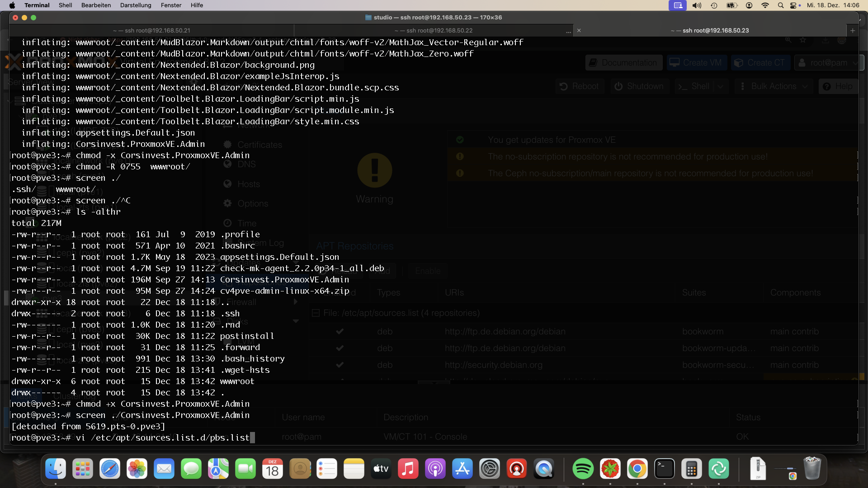Image resolution: width=868 pixels, height=488 pixels.
Task: Open Messages from the dock
Action: [x=191, y=469]
